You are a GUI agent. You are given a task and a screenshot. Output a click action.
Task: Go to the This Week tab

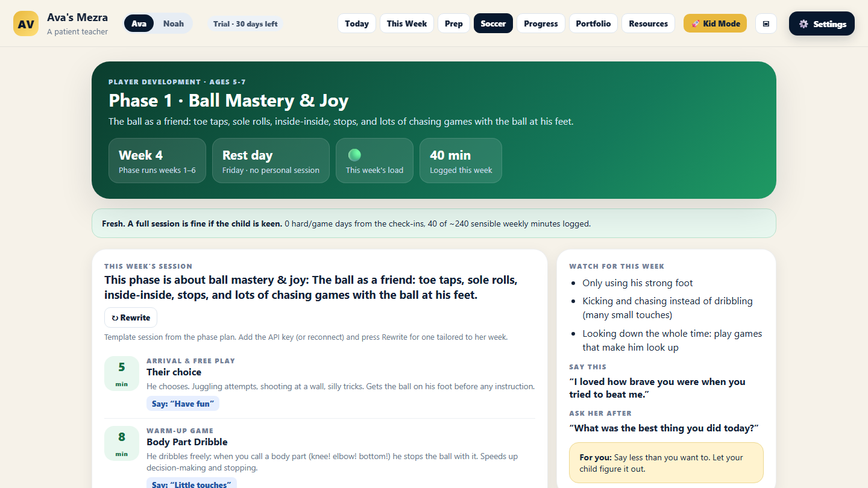pos(407,23)
